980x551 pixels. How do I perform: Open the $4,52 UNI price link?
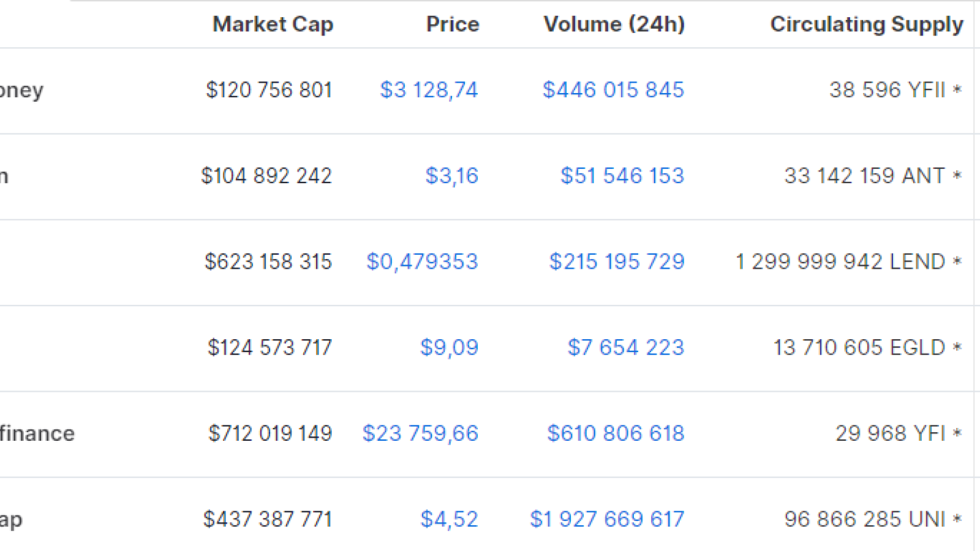449,519
